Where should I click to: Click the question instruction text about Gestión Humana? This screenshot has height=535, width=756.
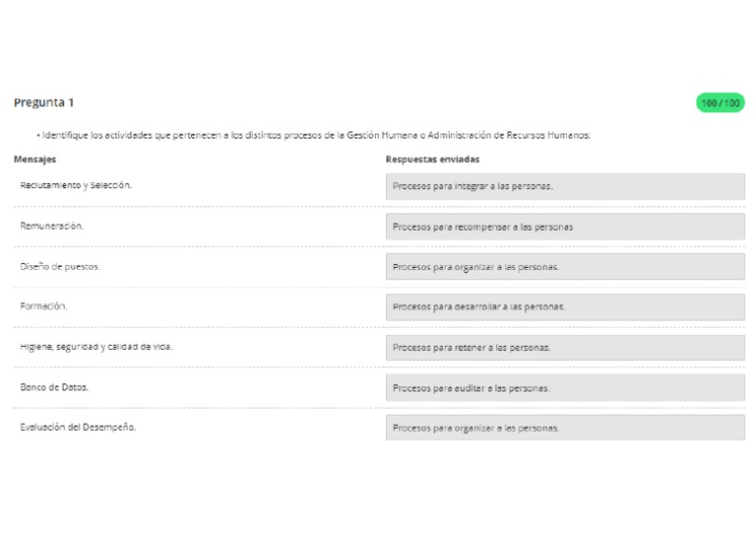[316, 135]
